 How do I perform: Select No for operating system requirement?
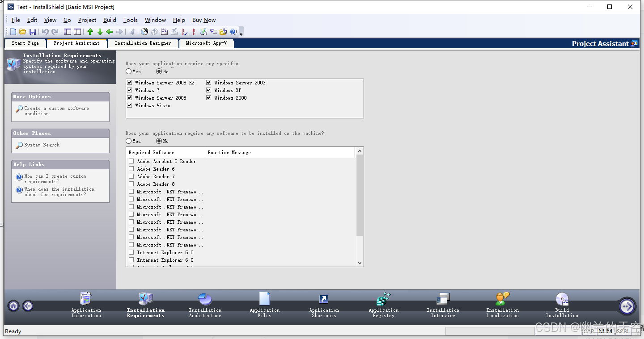click(159, 71)
